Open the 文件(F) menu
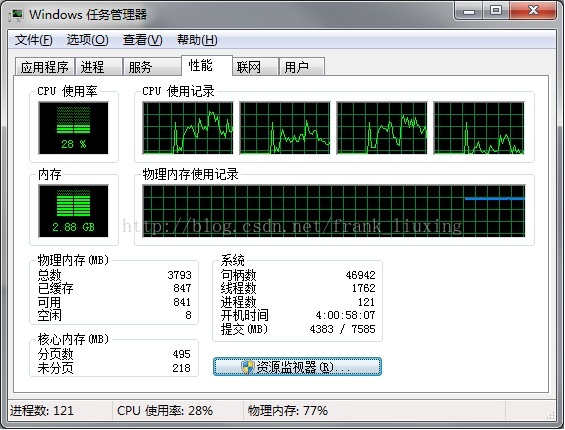The image size is (565, 430). click(x=34, y=40)
